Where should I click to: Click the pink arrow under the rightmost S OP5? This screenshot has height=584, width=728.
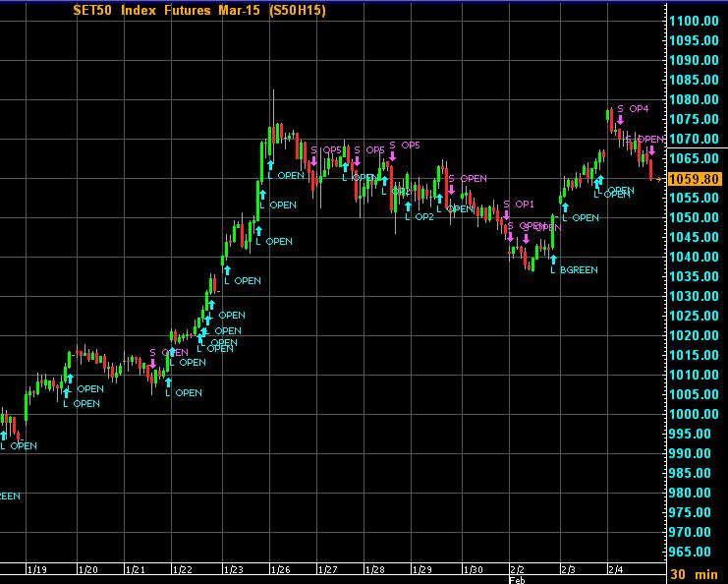392,156
